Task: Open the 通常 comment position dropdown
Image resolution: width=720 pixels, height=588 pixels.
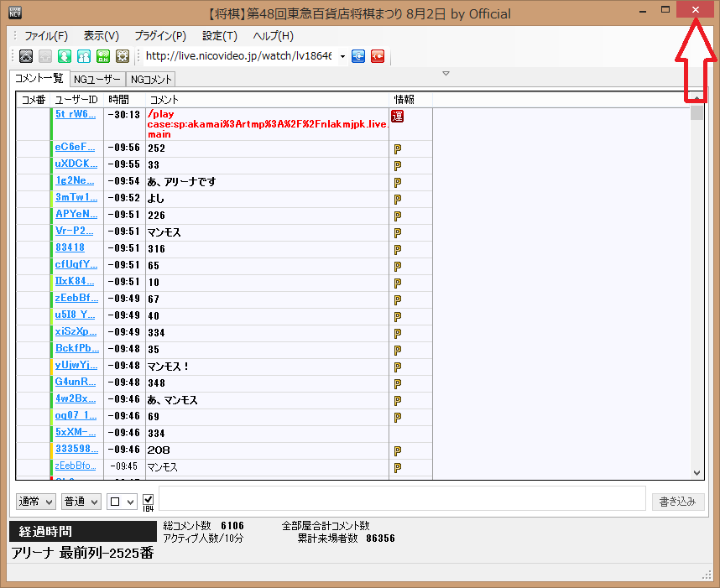Action: (x=36, y=502)
